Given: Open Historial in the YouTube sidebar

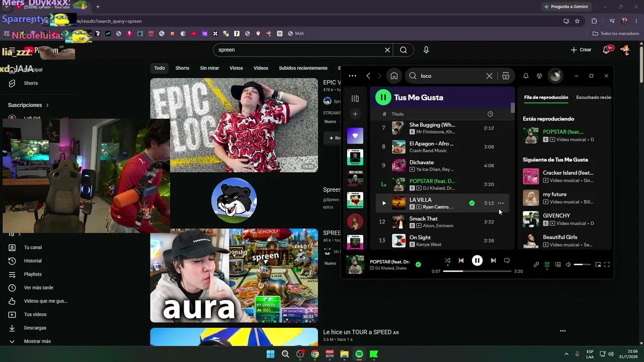Looking at the screenshot, I should point(33,261).
